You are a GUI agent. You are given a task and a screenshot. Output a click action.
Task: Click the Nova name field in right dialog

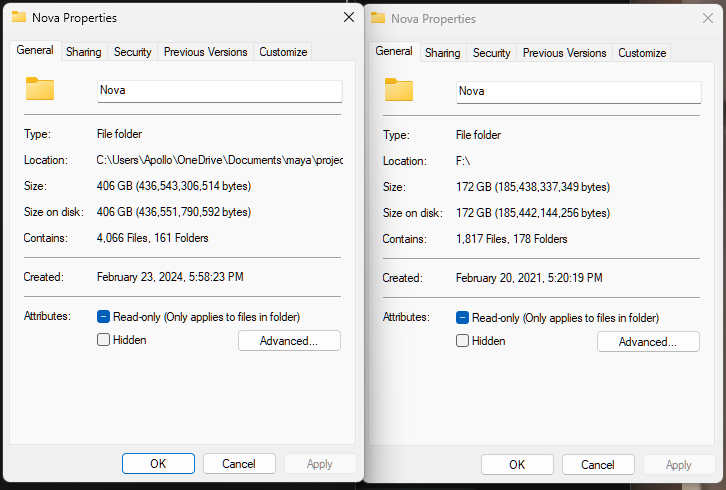click(x=578, y=91)
